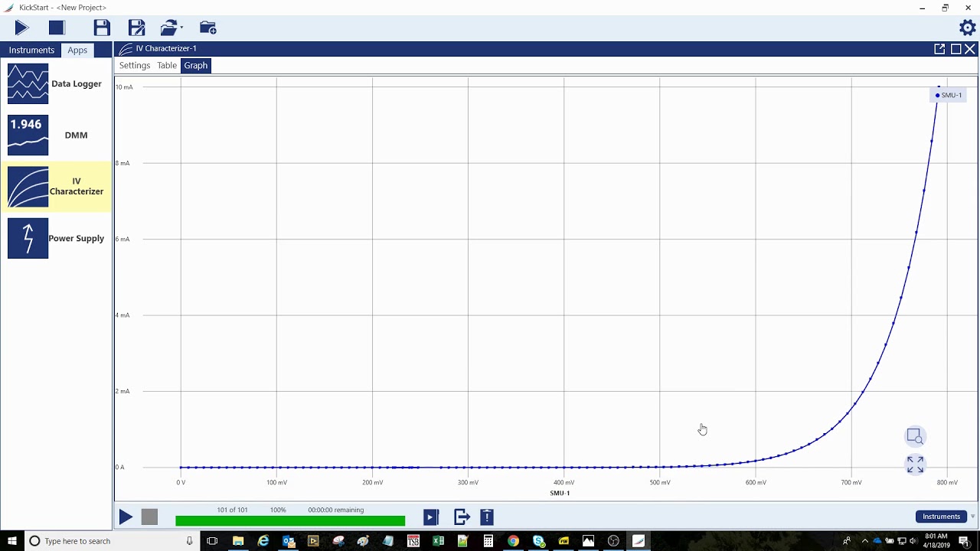Export data with the arrow-out icon
Viewport: 980px width, 551px height.
pyautogui.click(x=462, y=517)
